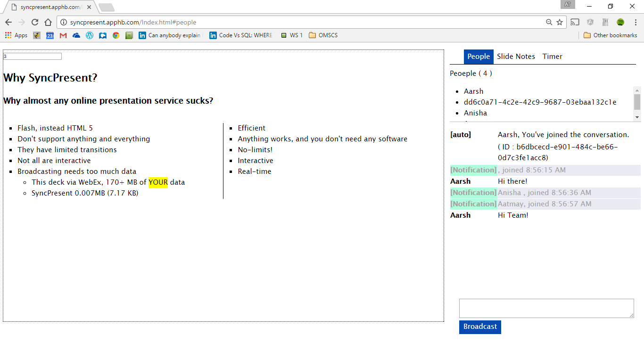Open 'Code Vs SQL: WHERE' bookmark
The width and height of the screenshot is (644, 343).
click(x=241, y=35)
